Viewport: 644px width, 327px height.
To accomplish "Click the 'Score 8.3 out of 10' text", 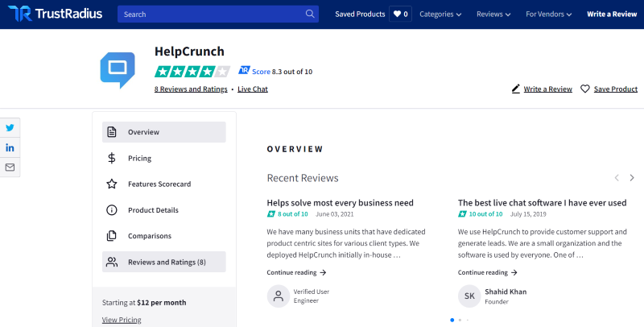I will coord(283,72).
